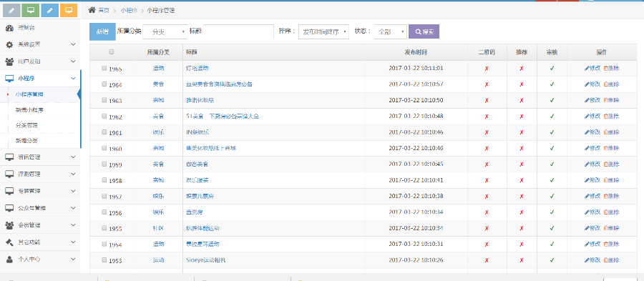Screen dimensions: 644x281
Task: Open the 新增分类 submenu item
Action: point(26,141)
